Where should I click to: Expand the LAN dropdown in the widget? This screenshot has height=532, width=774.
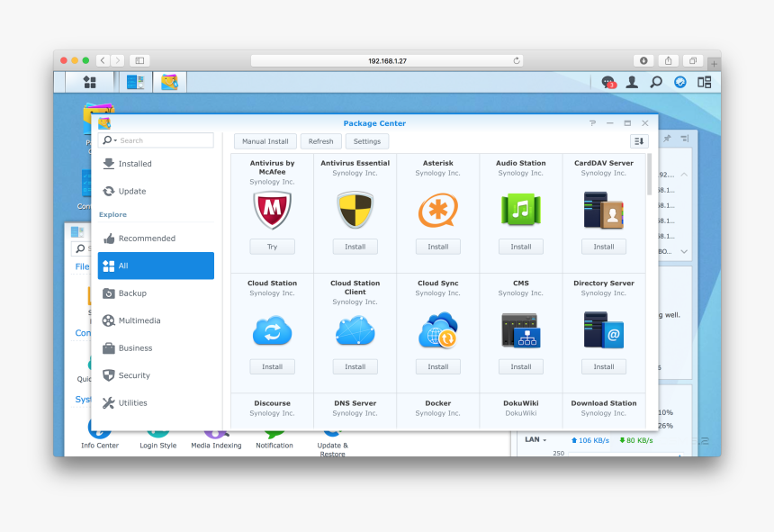(535, 439)
